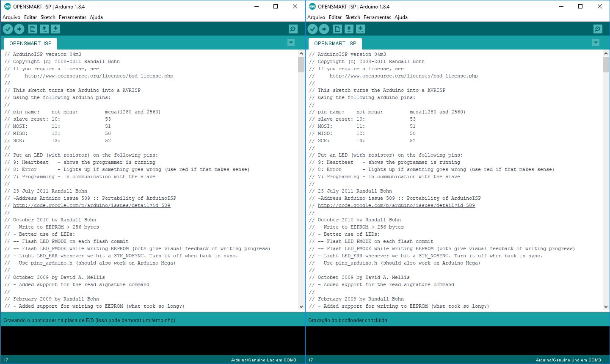This screenshot has width=610, height=364.
Task: Click right editor vertical scrollbar thumb
Action: pos(606,65)
